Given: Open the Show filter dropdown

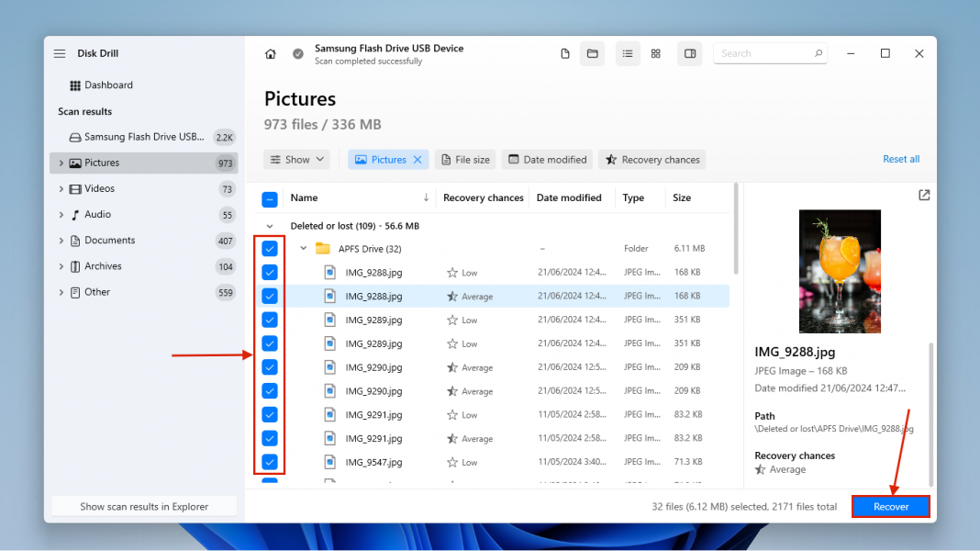Looking at the screenshot, I should tap(296, 159).
